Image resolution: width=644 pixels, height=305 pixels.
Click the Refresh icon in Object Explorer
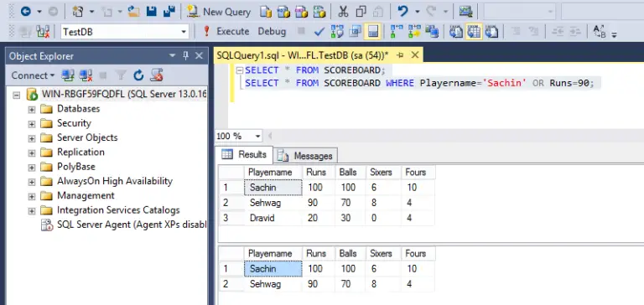pos(139,75)
